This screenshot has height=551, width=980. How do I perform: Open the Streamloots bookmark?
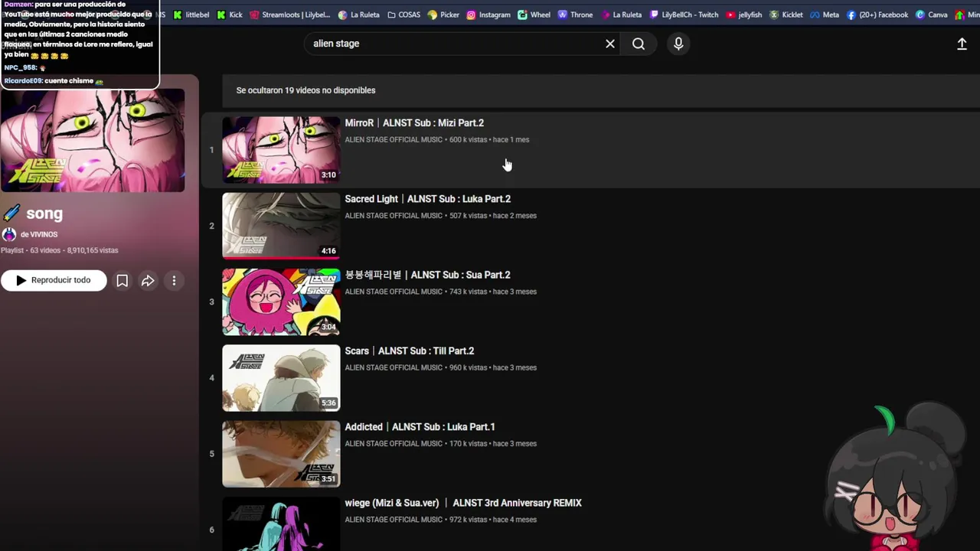click(290, 15)
